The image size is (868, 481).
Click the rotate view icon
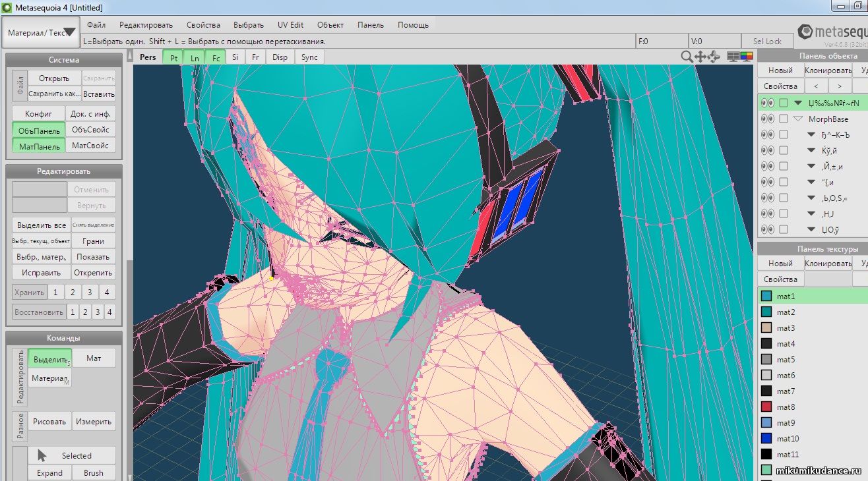[x=714, y=57]
